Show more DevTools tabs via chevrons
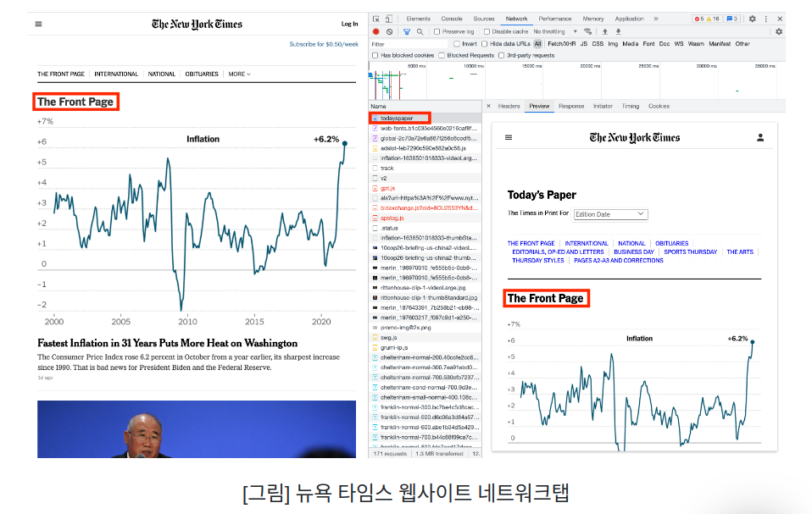The image size is (812, 514). (655, 19)
